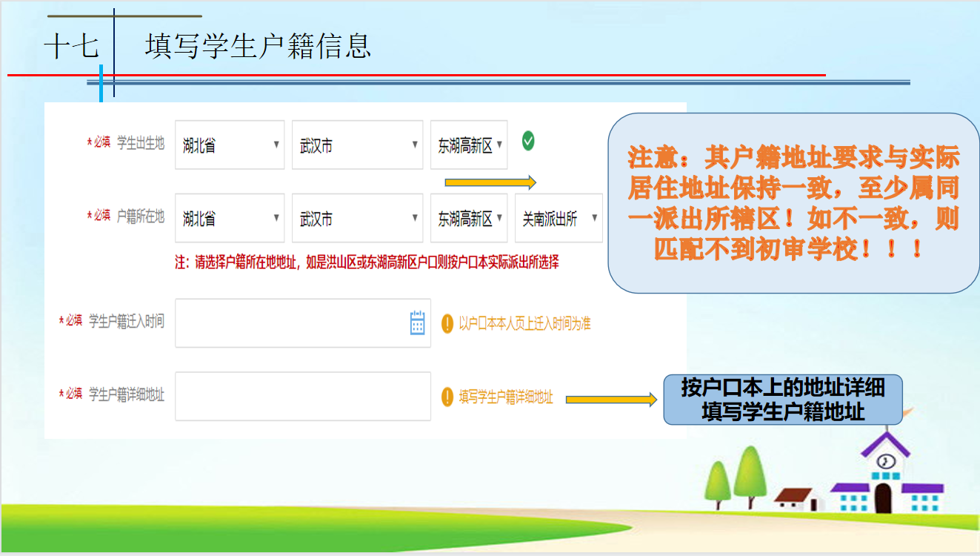Click the orange warning icon beside 以户口本本人页上迁入时间为准
The height and width of the screenshot is (556, 980).
447,324
